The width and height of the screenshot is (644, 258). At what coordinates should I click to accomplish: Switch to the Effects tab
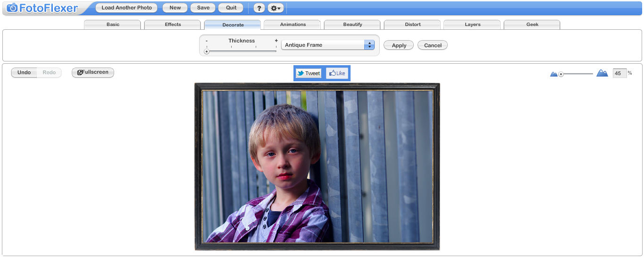(x=173, y=25)
